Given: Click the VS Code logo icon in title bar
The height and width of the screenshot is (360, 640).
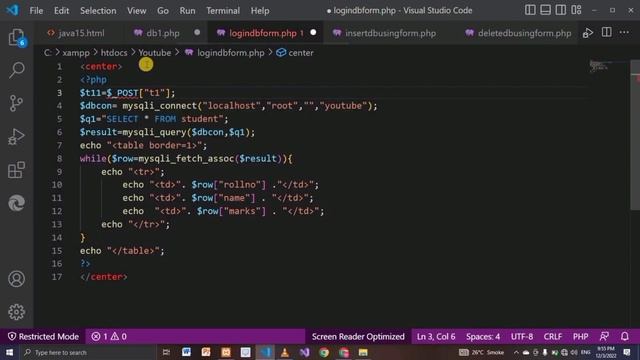Looking at the screenshot, I should (x=12, y=10).
